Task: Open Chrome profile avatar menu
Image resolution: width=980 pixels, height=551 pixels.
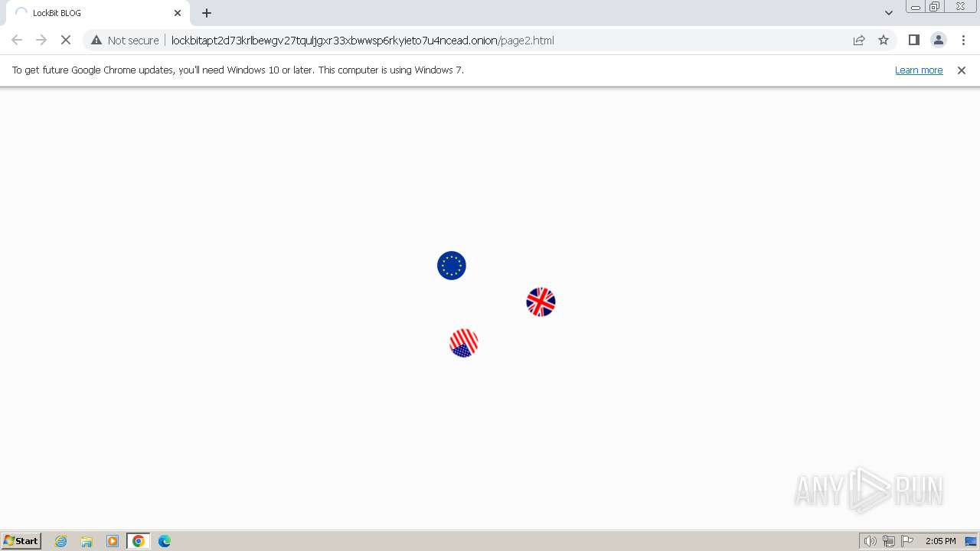Action: (938, 40)
